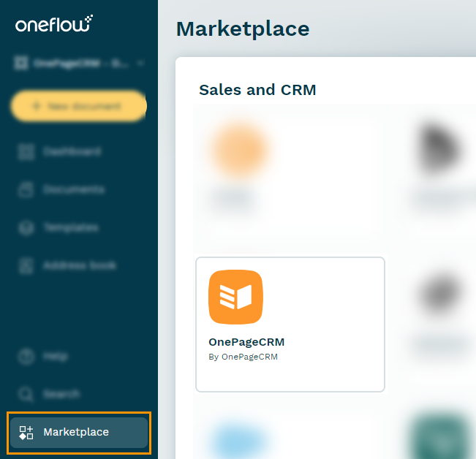Viewport: 476px width, 459px height.
Task: Click the Sales and CRM heading
Action: (257, 90)
